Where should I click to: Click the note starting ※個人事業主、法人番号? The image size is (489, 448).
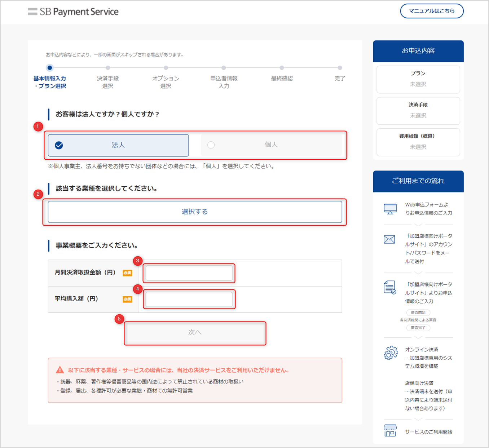click(162, 166)
